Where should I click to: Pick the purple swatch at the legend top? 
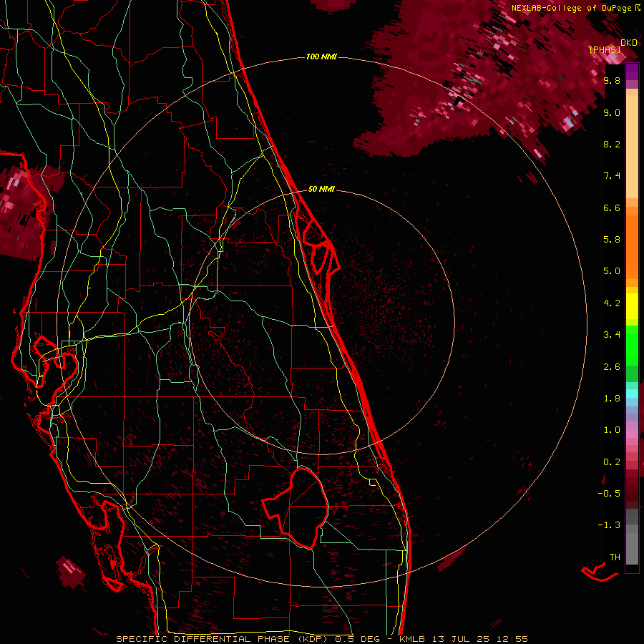[632, 72]
